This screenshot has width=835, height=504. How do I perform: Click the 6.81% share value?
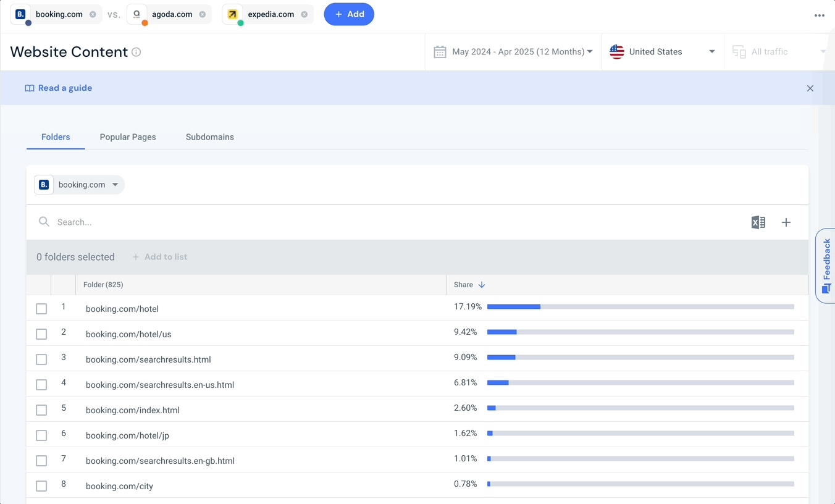coord(466,382)
